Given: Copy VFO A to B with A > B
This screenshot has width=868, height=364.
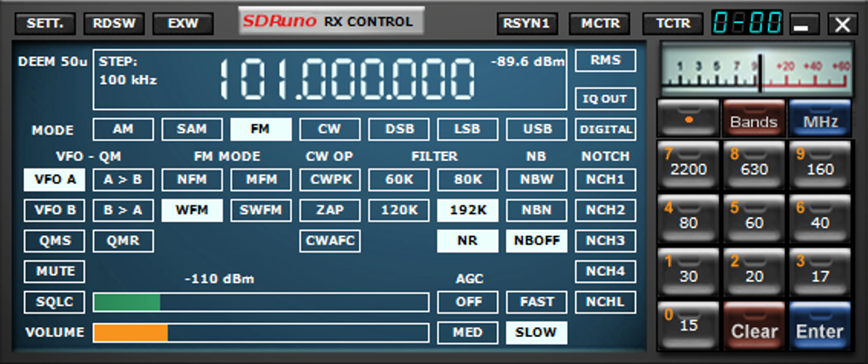Looking at the screenshot, I should pyautogui.click(x=123, y=180).
